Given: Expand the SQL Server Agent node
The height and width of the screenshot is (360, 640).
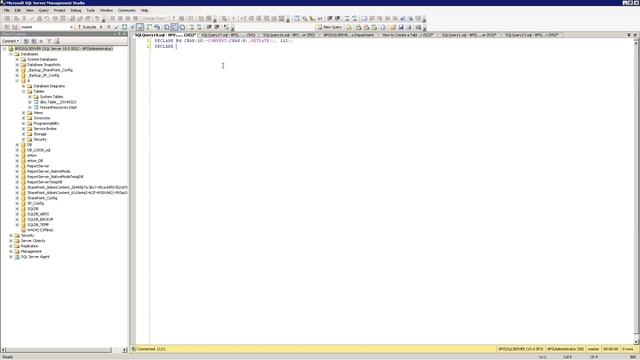Looking at the screenshot, I should pyautogui.click(x=11, y=257).
